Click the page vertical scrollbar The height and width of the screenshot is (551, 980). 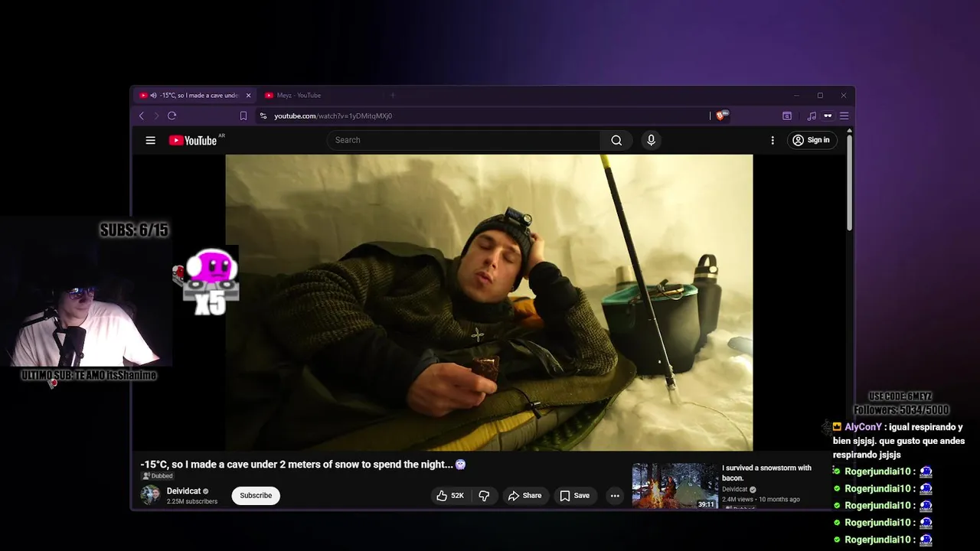849,184
